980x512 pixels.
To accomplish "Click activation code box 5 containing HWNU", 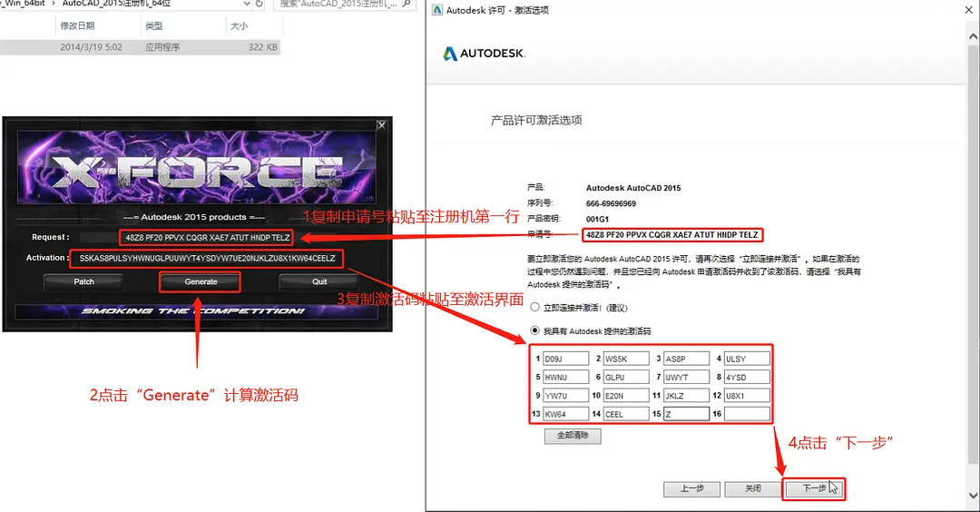I will tap(565, 377).
